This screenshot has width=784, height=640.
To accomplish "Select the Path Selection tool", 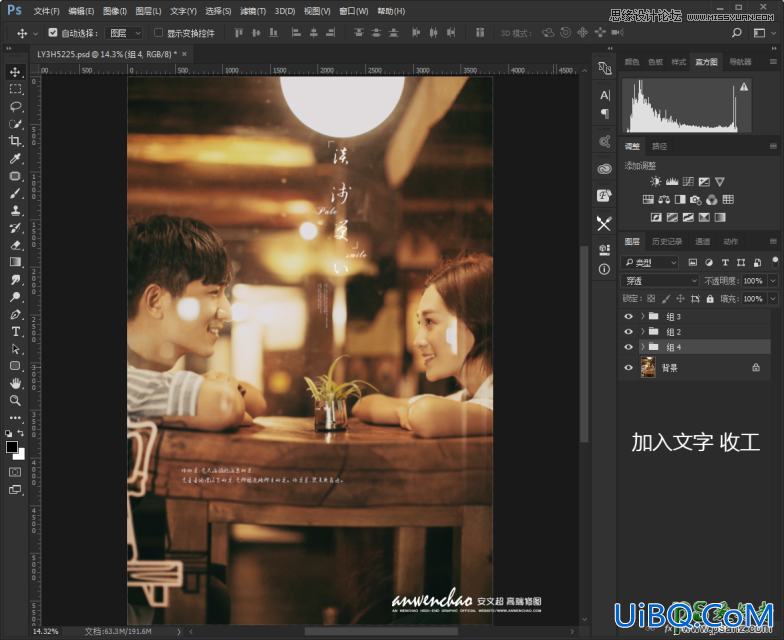I will pos(15,348).
